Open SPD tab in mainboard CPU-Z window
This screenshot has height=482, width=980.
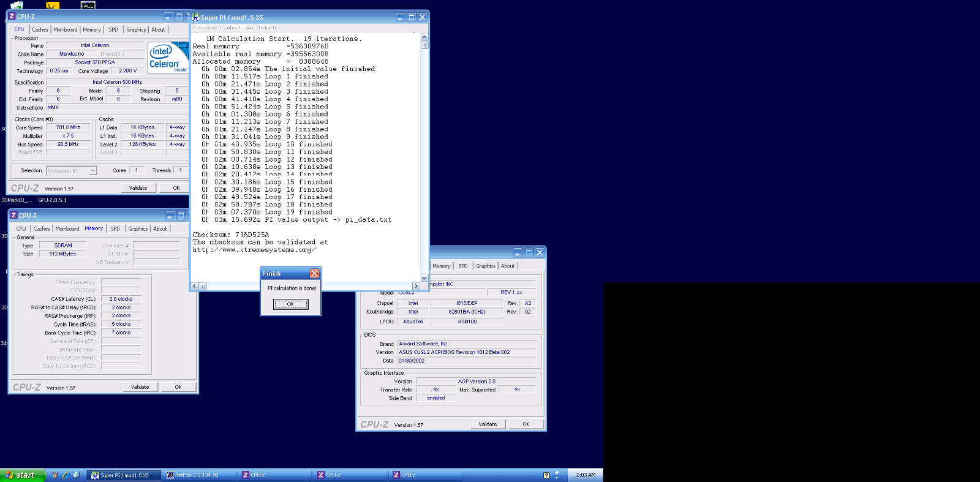point(463,266)
